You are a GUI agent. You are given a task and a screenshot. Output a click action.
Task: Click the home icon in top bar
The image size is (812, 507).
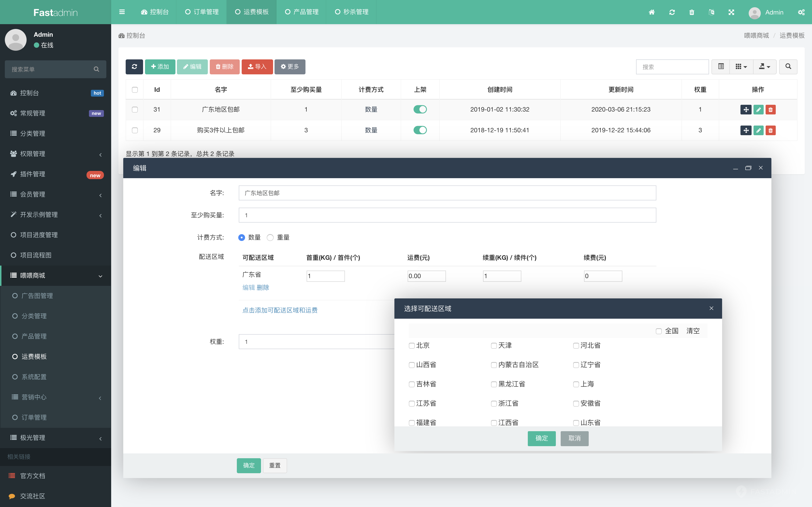tap(652, 12)
